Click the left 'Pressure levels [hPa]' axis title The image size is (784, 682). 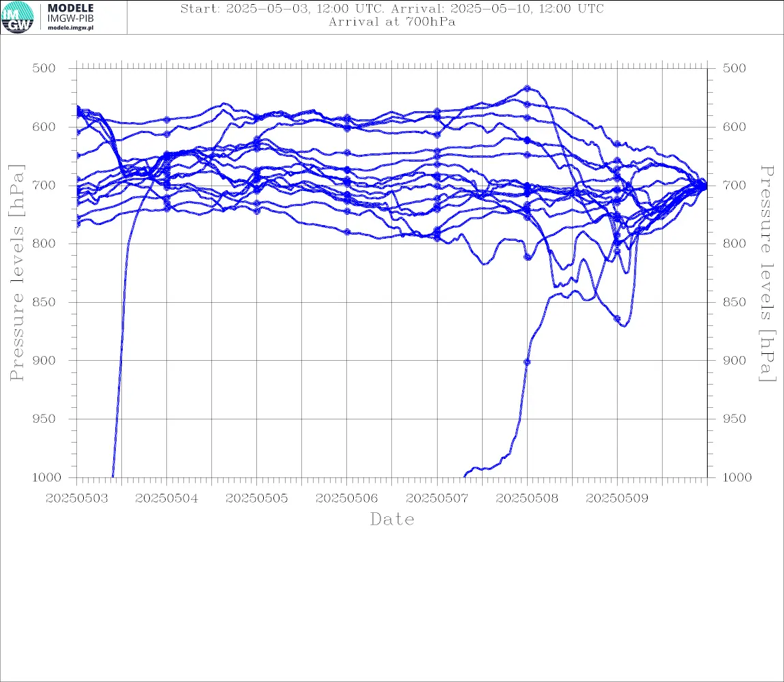16,273
